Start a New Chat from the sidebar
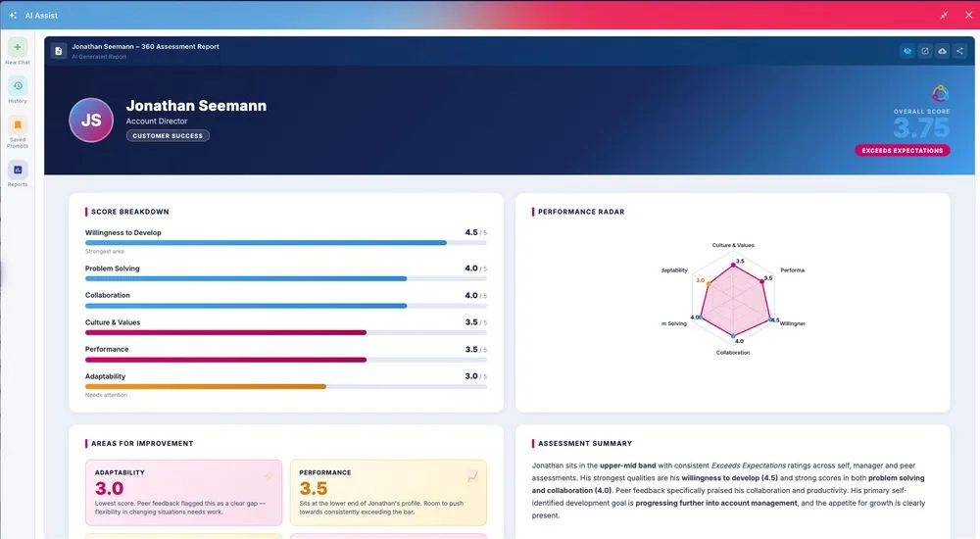 tap(18, 47)
